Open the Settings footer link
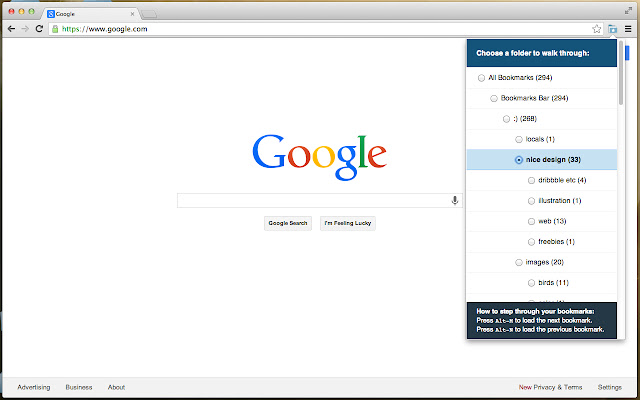The image size is (640, 400). [610, 387]
